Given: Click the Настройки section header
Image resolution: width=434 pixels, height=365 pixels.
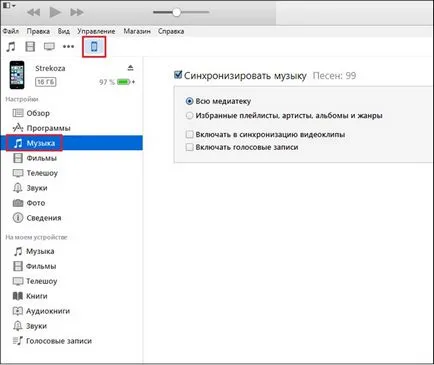Looking at the screenshot, I should tap(22, 99).
